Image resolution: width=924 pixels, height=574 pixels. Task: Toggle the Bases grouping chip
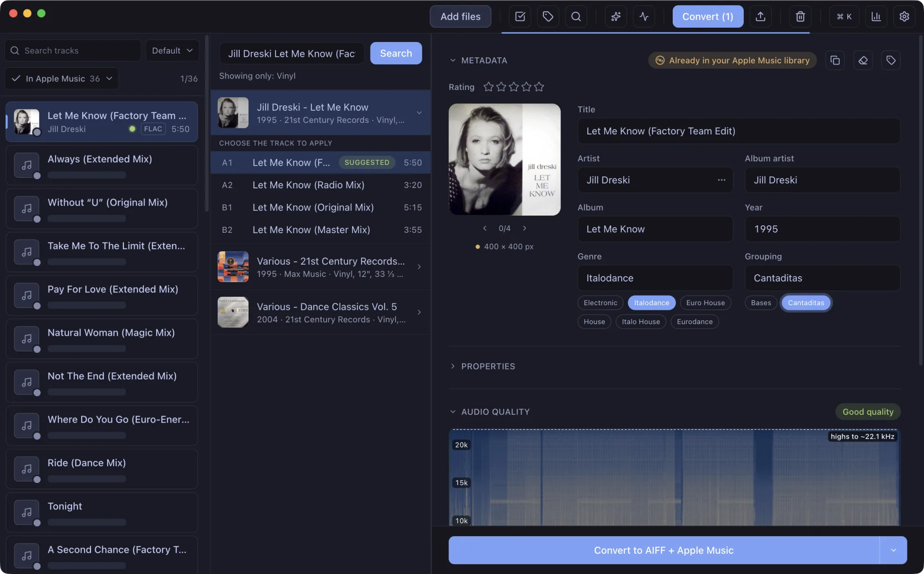point(761,303)
